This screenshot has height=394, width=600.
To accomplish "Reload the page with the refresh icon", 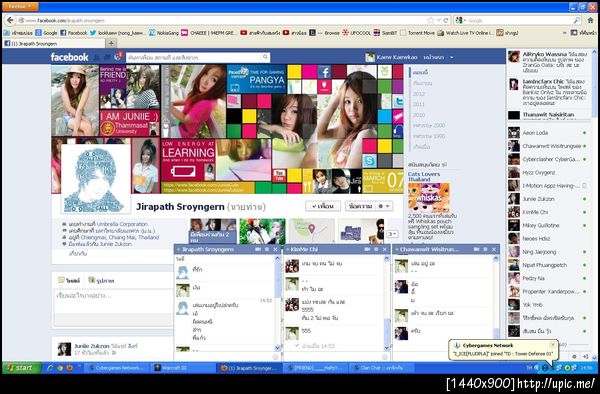I will pyautogui.click(x=446, y=20).
